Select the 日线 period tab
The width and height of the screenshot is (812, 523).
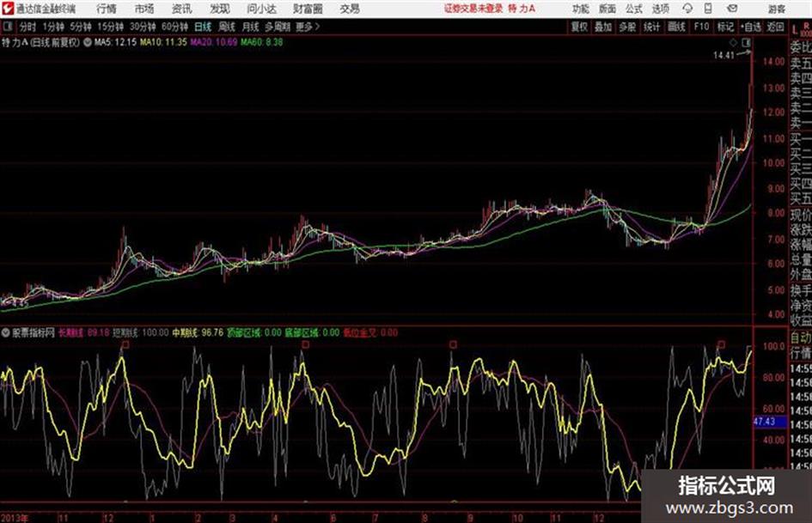(x=203, y=27)
